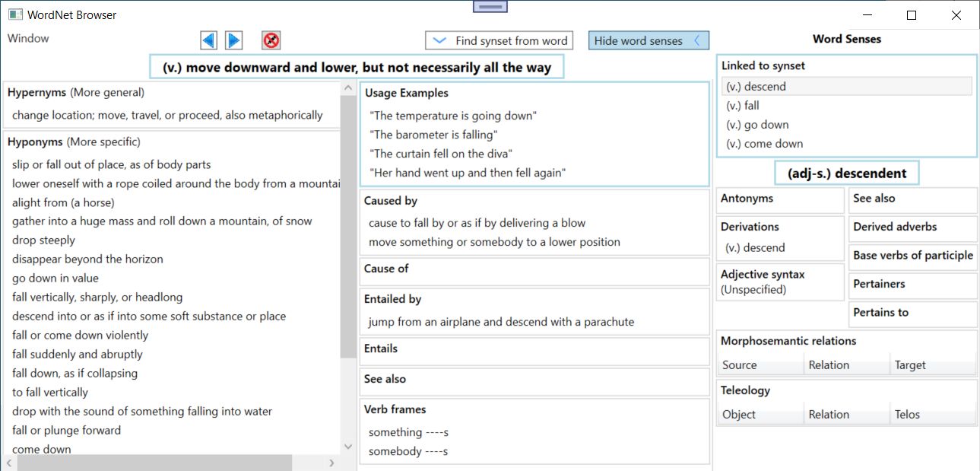Click the red crossed-circle clear icon
The image size is (980, 471).
coord(271,40)
